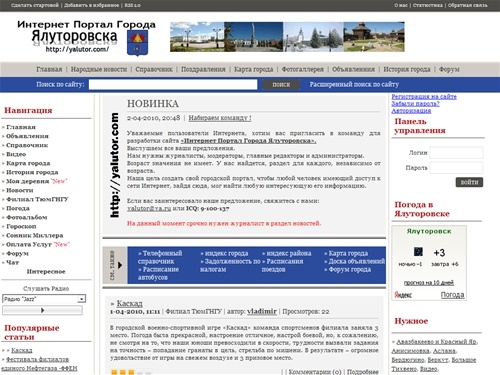Open 'Филиал ТюмГНГУ' in sidebar navigation
Screen dimensions: 500x375
tap(37, 199)
